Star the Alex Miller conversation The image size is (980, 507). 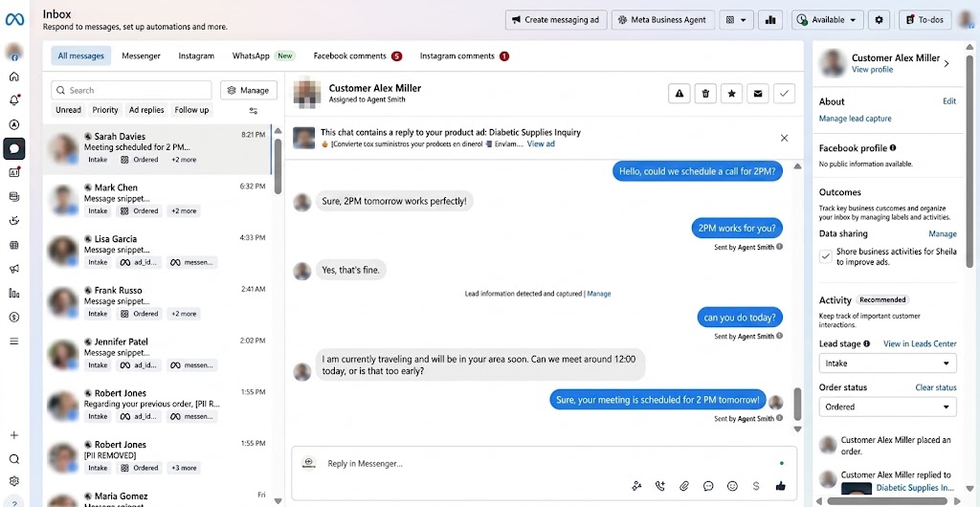732,94
